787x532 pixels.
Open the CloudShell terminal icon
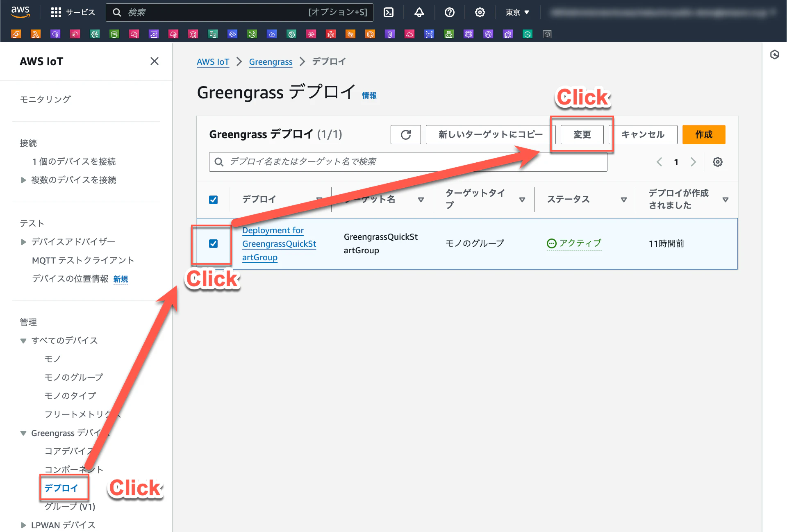pos(389,12)
